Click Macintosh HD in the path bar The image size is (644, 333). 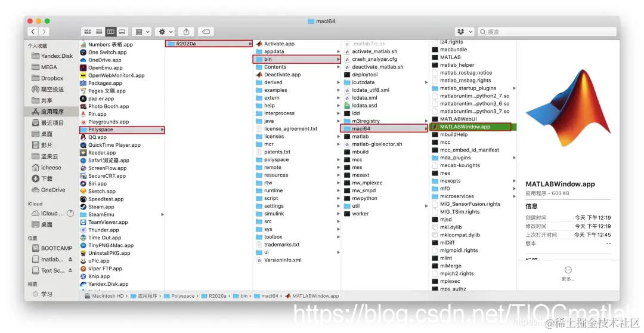coord(104,296)
